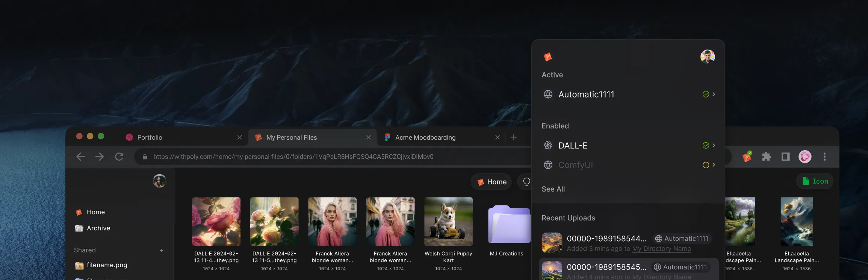Click the MJ Creations folder label

pos(507,254)
